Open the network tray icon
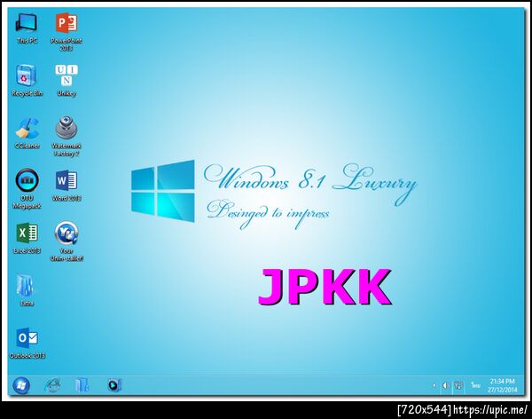Viewport: 532px width, 419px height. tap(458, 385)
